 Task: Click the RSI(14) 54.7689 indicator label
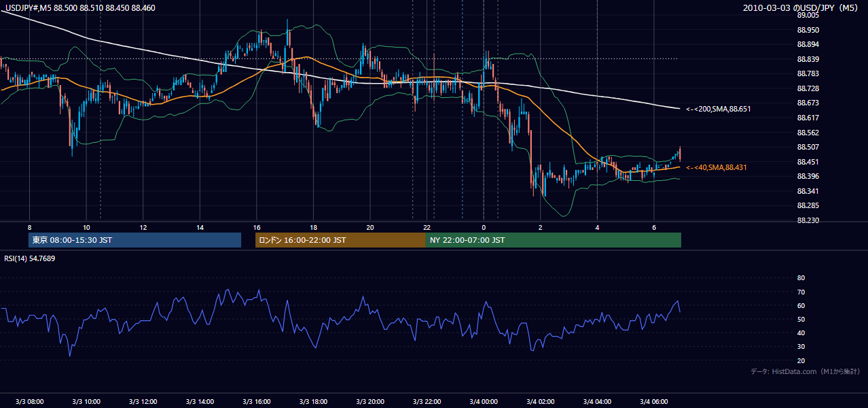(x=30, y=258)
